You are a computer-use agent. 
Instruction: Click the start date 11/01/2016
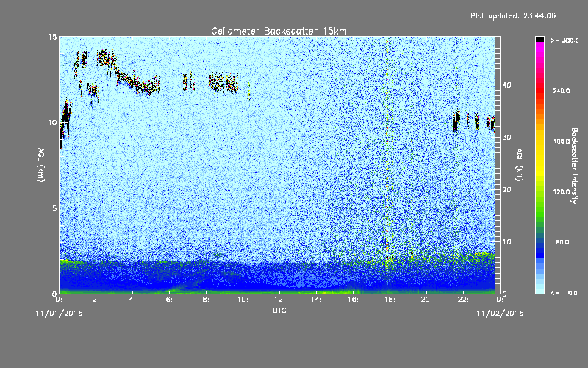tap(60, 314)
